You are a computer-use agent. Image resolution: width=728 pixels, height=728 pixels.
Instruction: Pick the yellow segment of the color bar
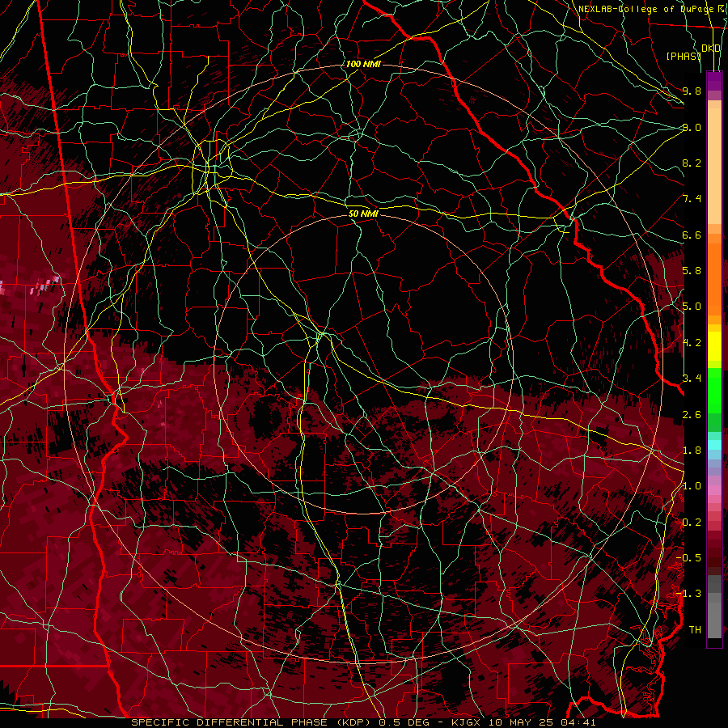click(714, 346)
